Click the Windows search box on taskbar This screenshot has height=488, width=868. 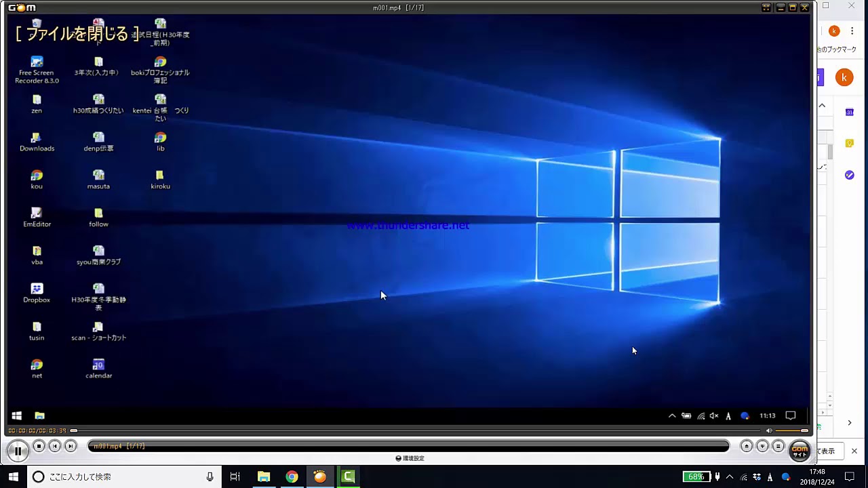[122, 476]
